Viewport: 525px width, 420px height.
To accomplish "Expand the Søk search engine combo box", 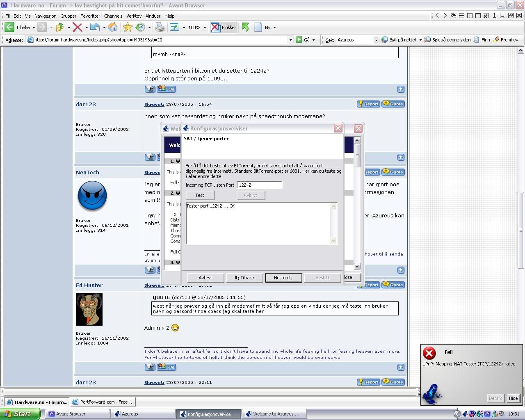I will click(376, 40).
